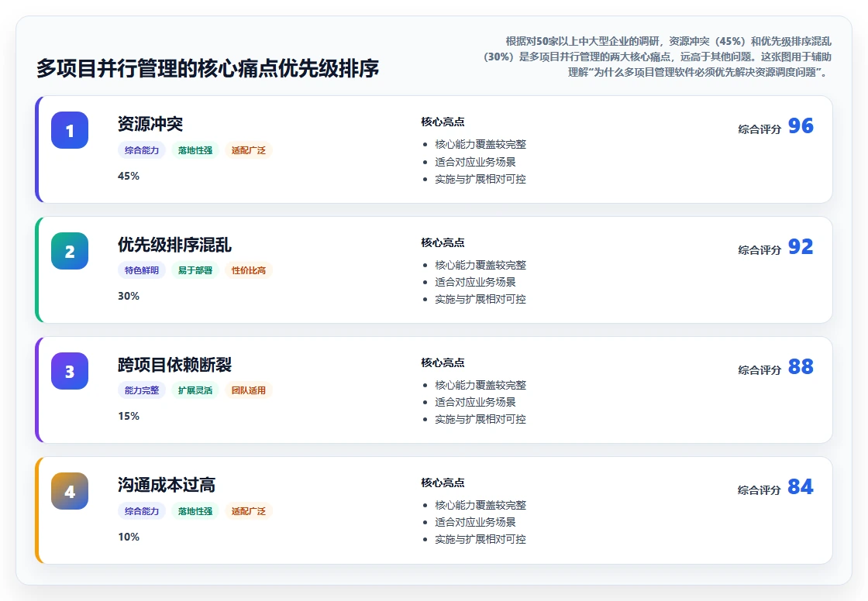Image resolution: width=868 pixels, height=601 pixels.
Task: Click 实施与扩展相对可控 in 跨项目依赖断裂 card
Action: (480, 420)
